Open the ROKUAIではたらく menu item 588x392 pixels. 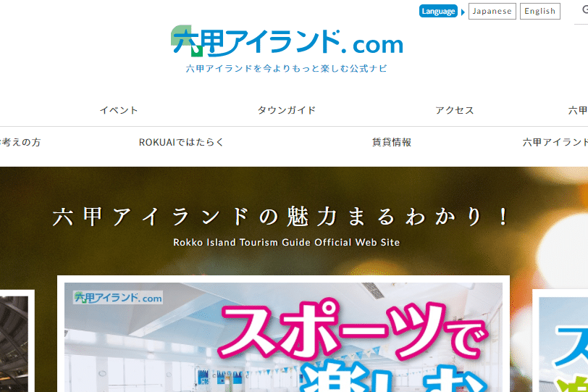[181, 142]
